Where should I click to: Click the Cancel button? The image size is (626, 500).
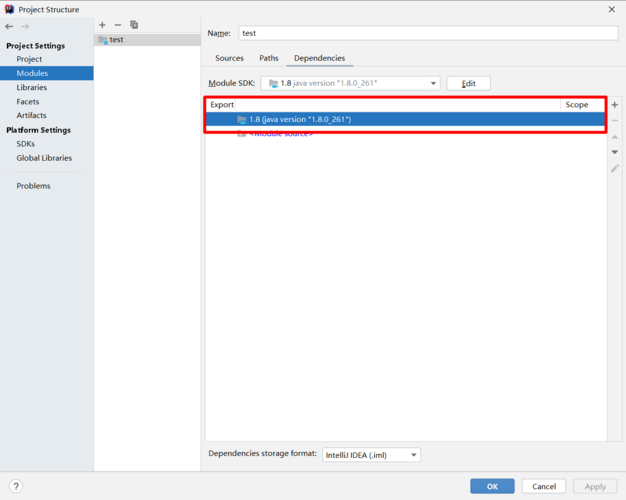tap(544, 486)
